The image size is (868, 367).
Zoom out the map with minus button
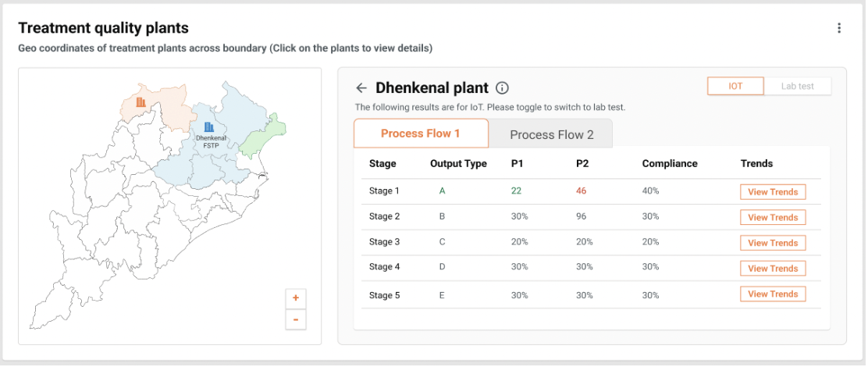pyautogui.click(x=296, y=320)
